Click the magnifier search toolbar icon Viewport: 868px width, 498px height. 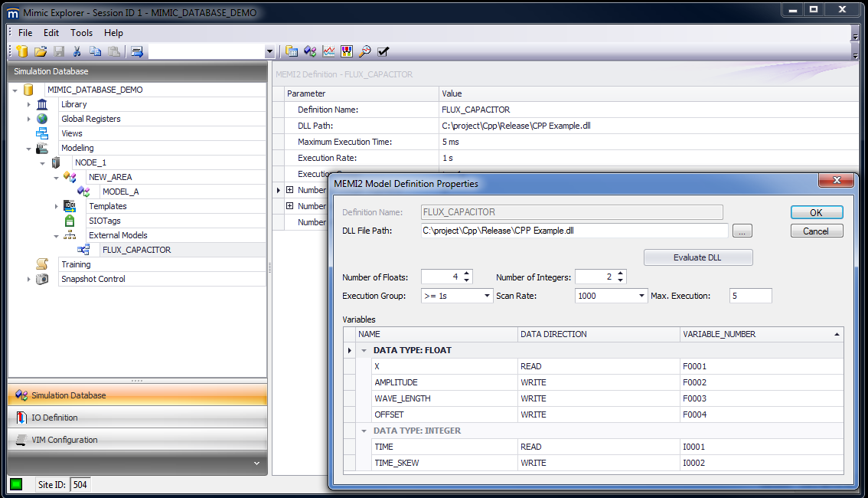365,51
